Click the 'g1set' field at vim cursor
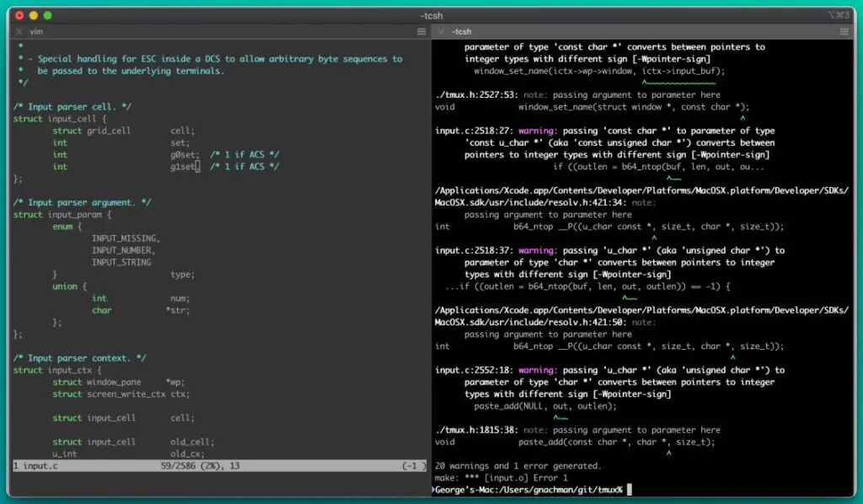Viewport: 863px width, 504px height. (183, 167)
